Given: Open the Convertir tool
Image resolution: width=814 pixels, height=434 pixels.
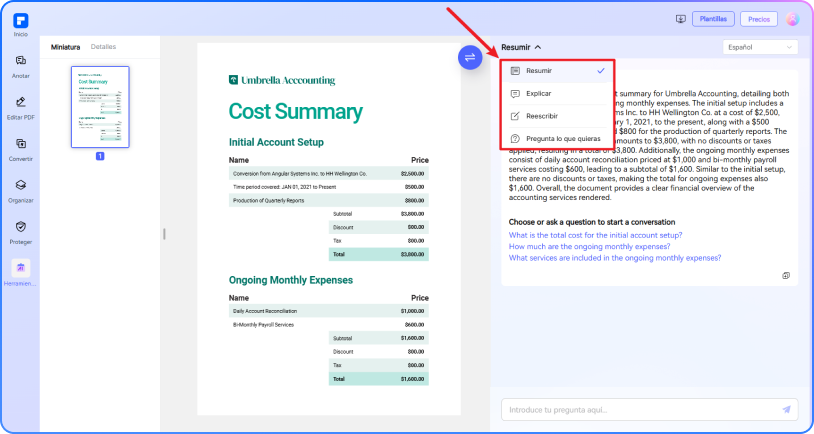Looking at the screenshot, I should pos(21,144).
